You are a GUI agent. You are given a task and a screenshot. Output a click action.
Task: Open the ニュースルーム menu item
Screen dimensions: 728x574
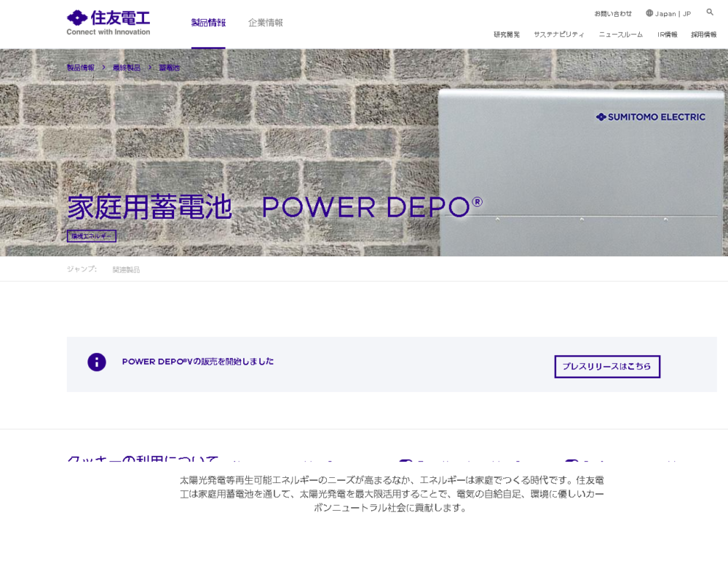[x=621, y=34]
